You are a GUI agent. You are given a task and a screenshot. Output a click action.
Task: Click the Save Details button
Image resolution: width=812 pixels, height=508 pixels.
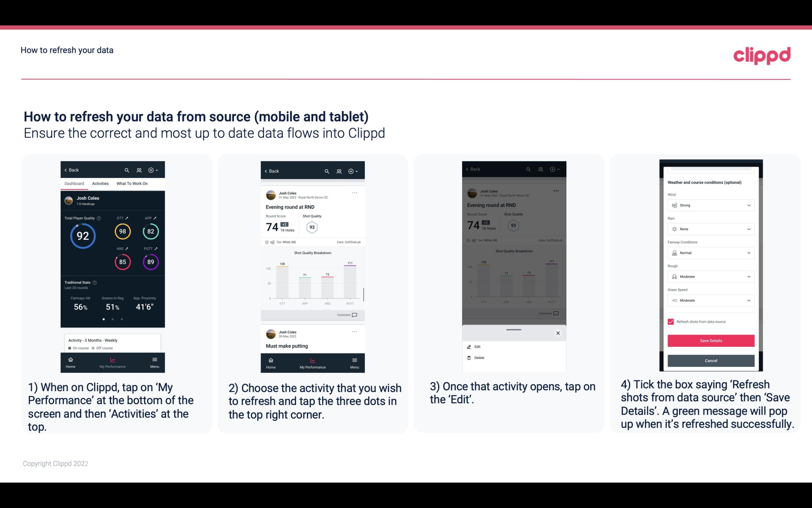pos(710,341)
